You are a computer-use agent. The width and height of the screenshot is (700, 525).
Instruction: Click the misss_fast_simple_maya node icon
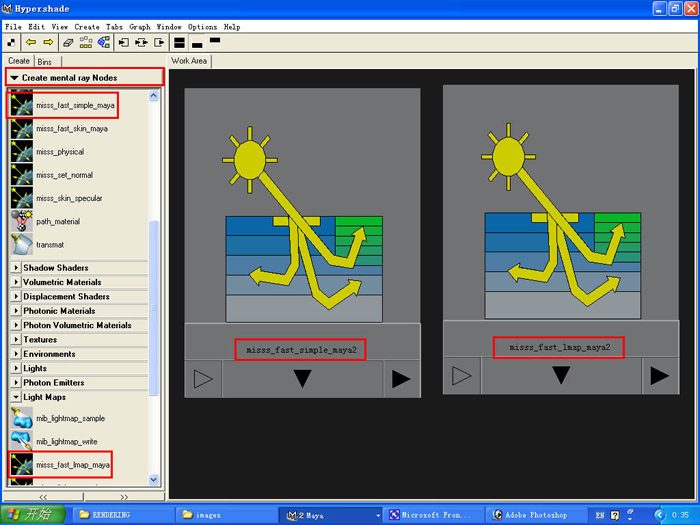(x=21, y=105)
